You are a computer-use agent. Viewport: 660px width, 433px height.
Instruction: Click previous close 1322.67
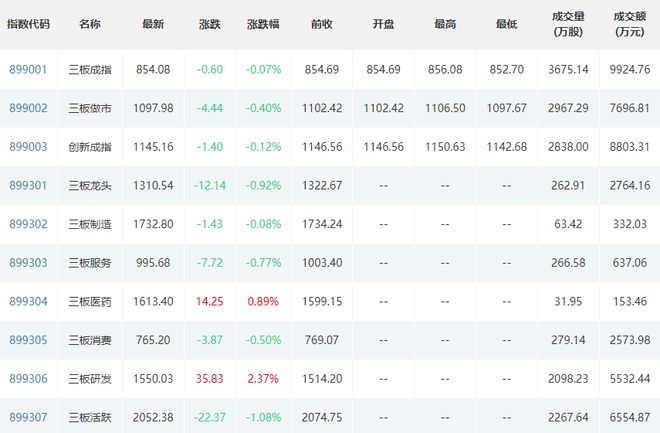tap(322, 186)
